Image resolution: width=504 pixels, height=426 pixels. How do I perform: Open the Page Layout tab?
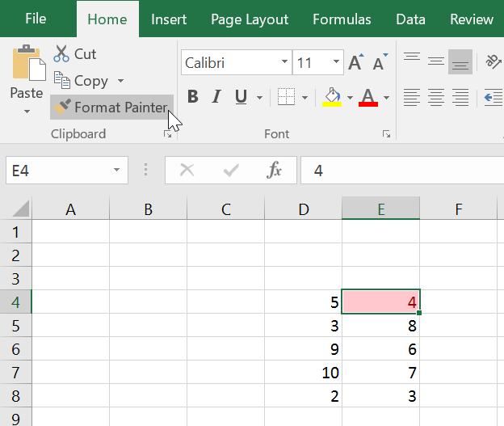(250, 19)
